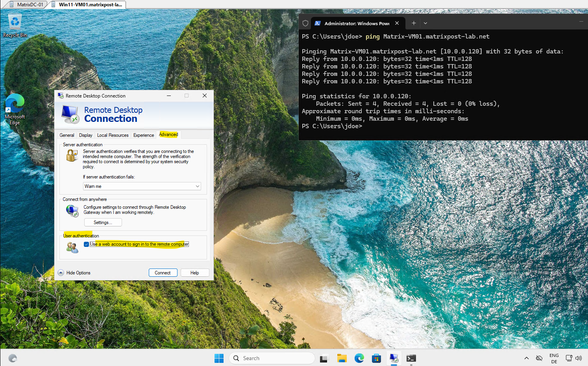Click the Connect button
Image resolution: width=588 pixels, height=366 pixels.
point(163,273)
